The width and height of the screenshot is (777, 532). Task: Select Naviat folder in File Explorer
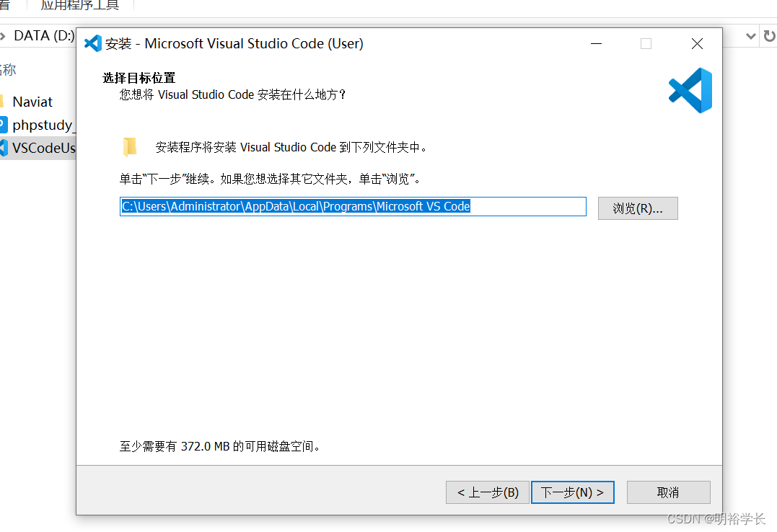point(32,102)
